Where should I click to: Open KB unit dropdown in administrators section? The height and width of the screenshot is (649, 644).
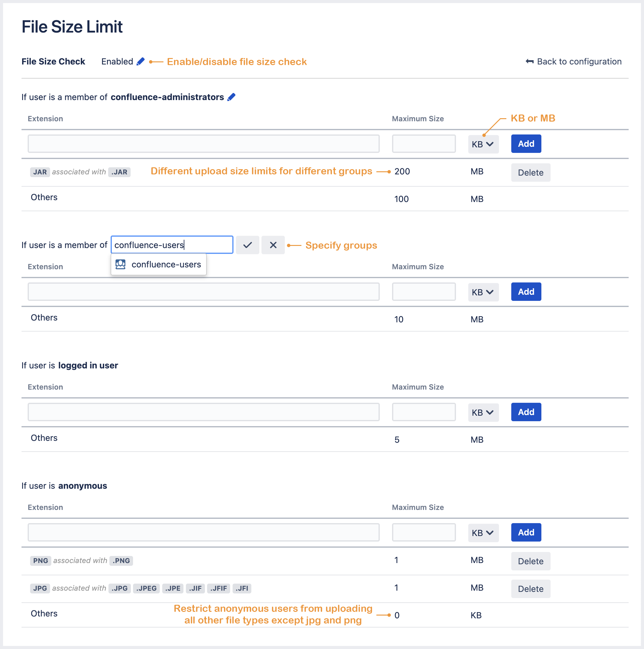pyautogui.click(x=483, y=144)
